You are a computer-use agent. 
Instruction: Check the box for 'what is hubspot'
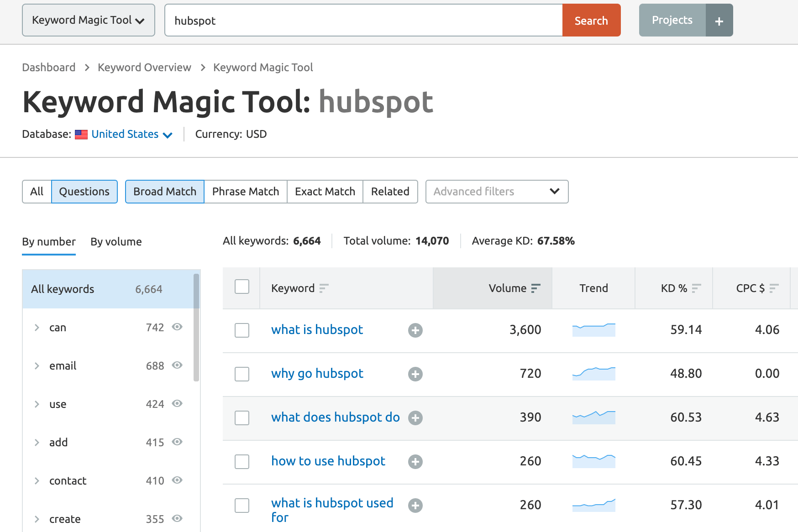242,330
